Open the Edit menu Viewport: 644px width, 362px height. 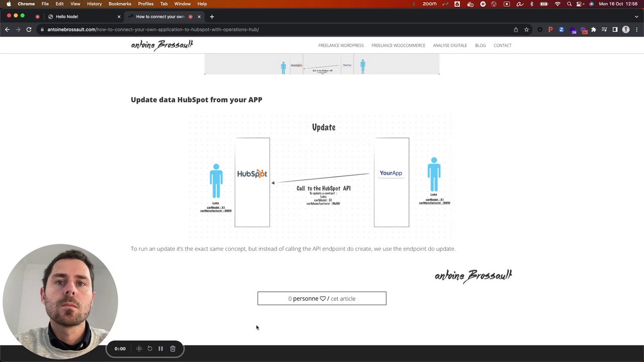(59, 4)
